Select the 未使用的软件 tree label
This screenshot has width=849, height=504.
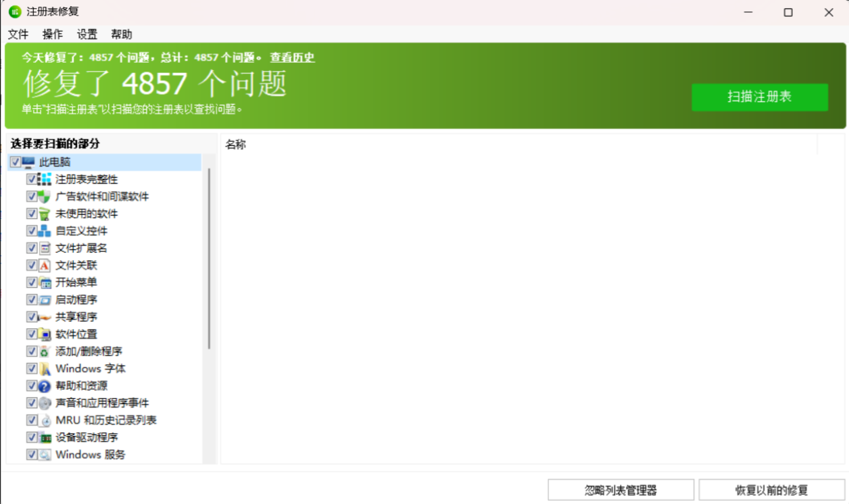87,213
